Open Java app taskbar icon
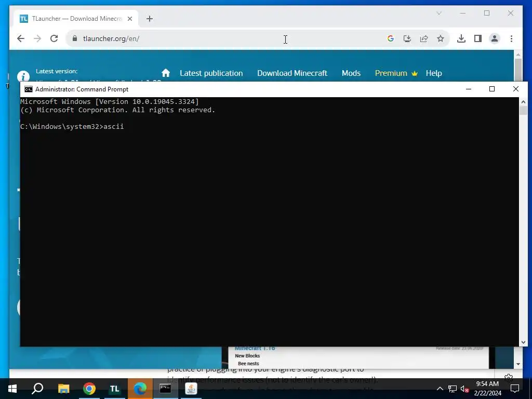 point(191,389)
